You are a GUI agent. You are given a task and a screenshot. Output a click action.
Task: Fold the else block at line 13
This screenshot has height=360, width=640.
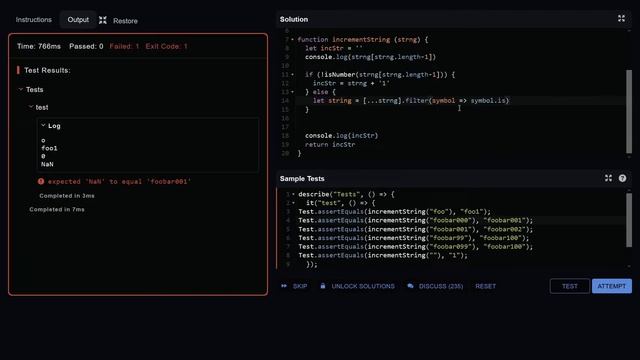pos(292,92)
